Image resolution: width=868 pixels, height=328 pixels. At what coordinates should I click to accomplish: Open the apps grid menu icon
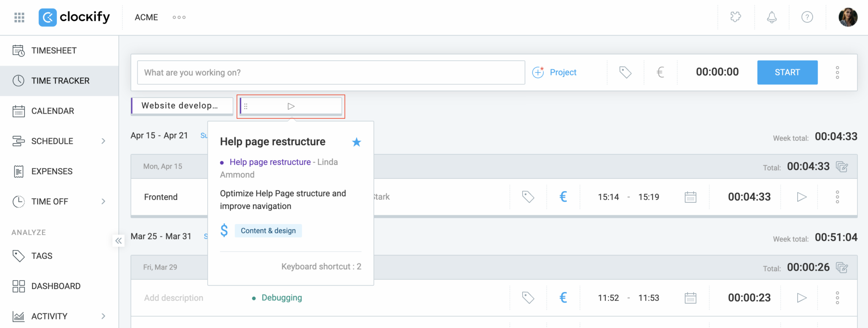19,17
